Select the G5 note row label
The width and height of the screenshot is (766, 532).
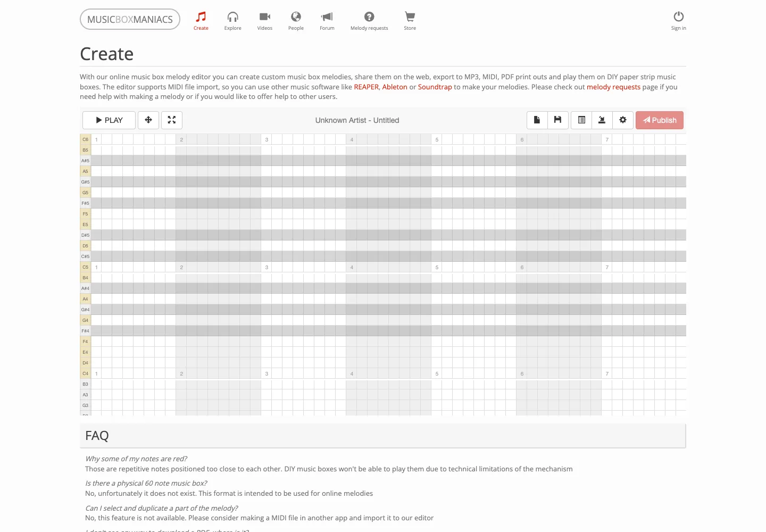click(85, 193)
